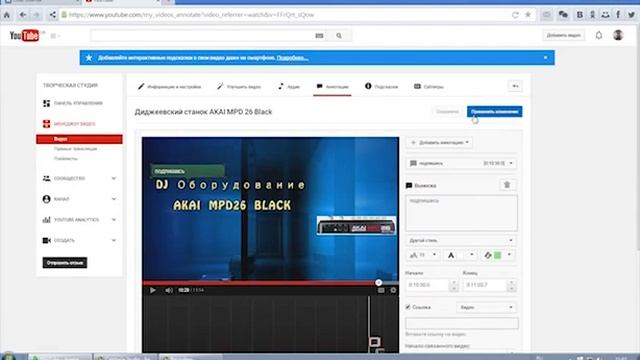Click the back arrow button beside the tabs
This screenshot has height=360, width=640.
point(515,86)
